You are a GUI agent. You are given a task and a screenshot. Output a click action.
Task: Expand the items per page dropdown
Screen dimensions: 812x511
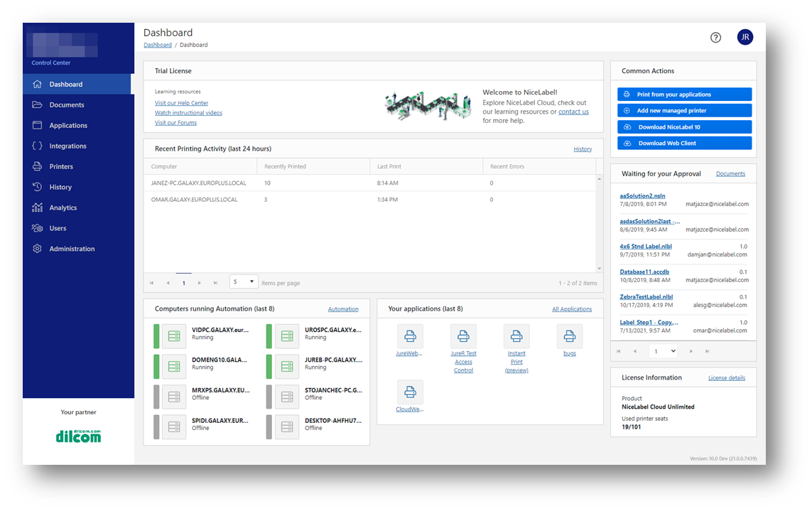click(244, 282)
